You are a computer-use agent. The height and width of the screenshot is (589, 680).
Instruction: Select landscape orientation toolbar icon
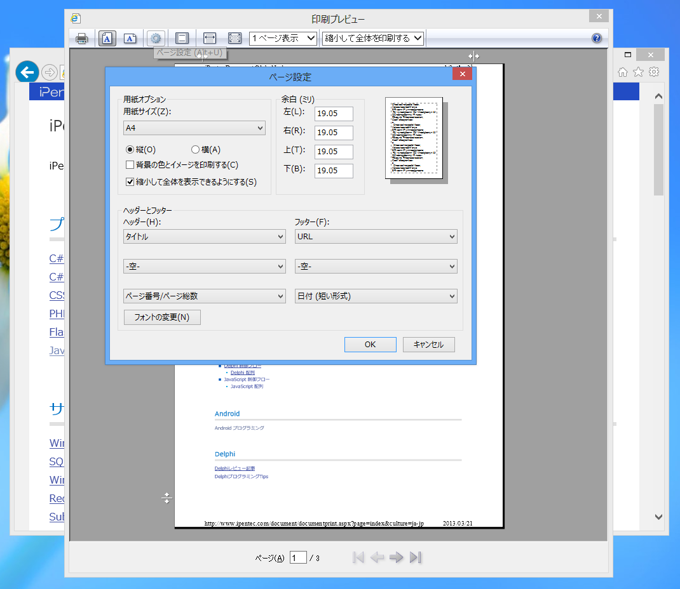(130, 39)
